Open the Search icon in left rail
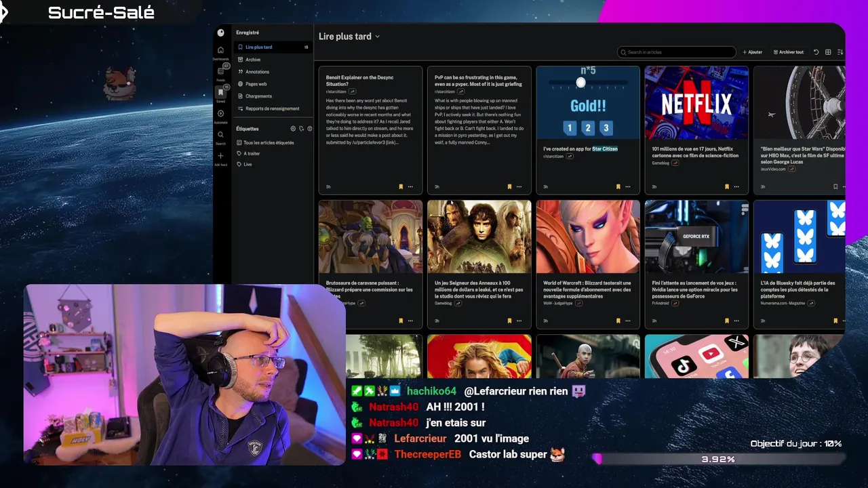 coord(220,135)
